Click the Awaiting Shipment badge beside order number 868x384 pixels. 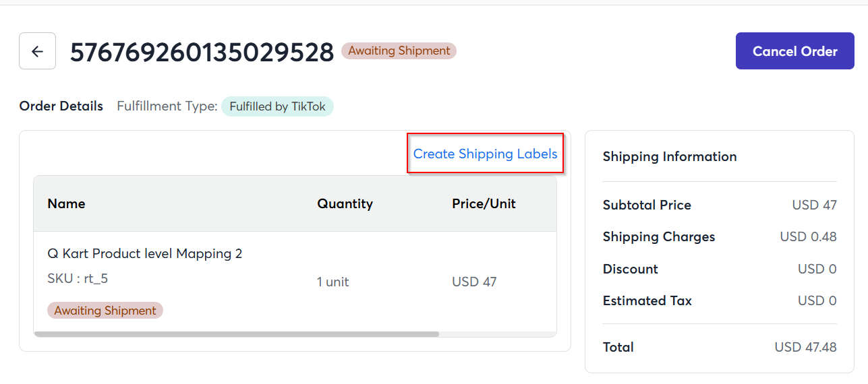click(399, 51)
